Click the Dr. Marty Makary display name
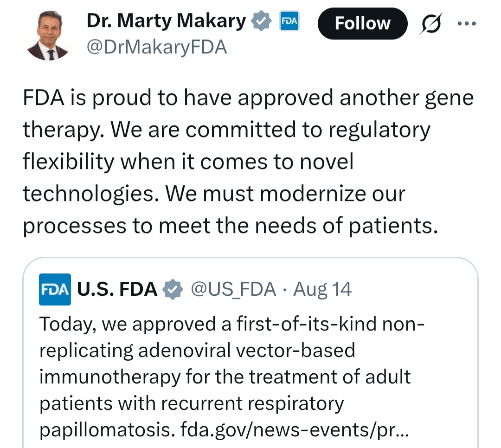Viewport: 501px width, 448px height. pos(166,21)
